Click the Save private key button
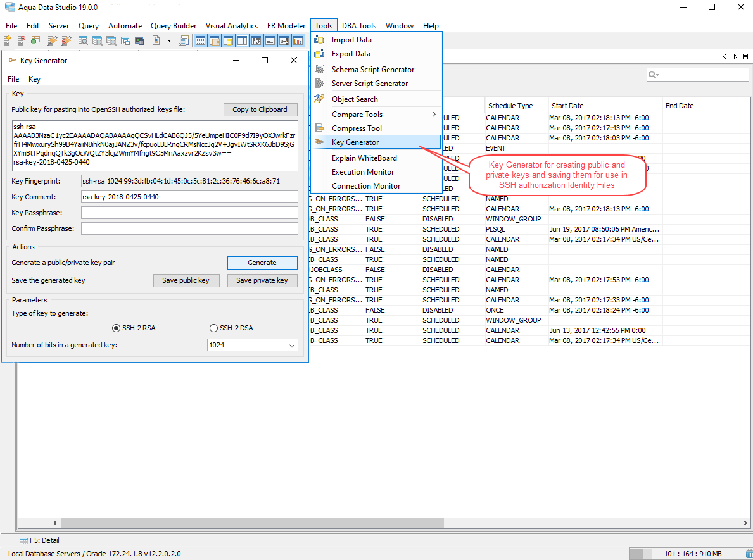753x560 pixels. pos(262,281)
